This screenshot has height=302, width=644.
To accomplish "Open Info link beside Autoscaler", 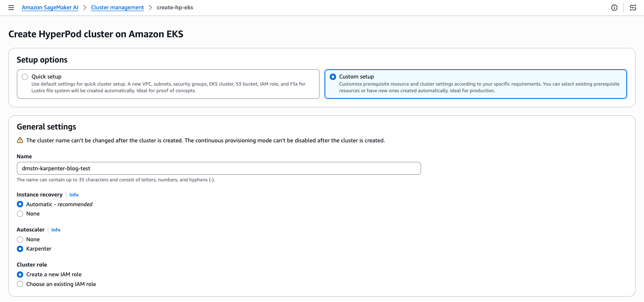I will [56, 230].
